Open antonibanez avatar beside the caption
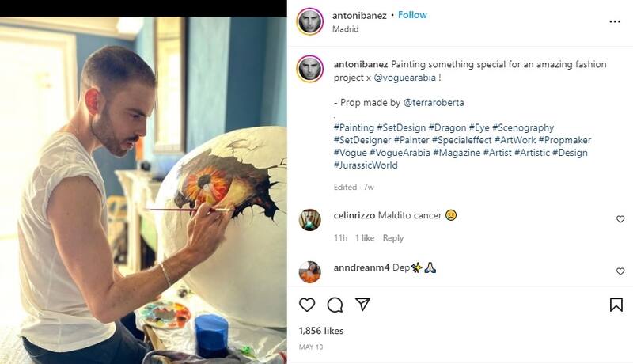This screenshot has width=633, height=364. click(309, 69)
